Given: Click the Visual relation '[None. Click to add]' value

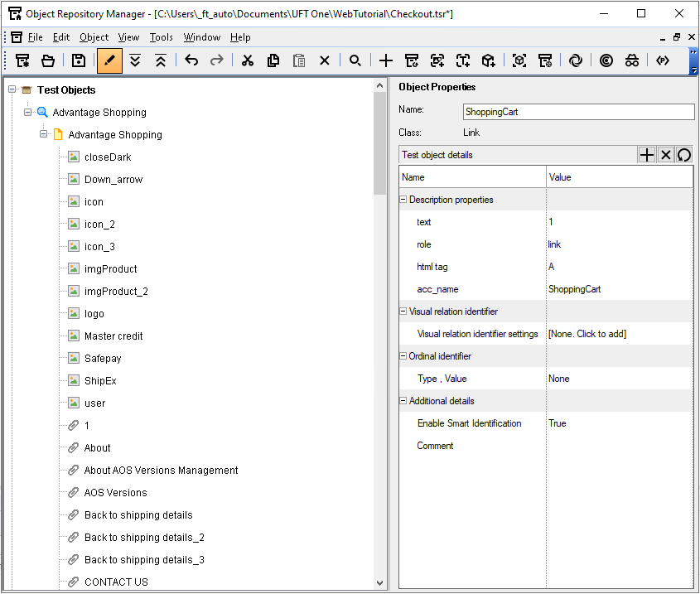Looking at the screenshot, I should point(587,334).
